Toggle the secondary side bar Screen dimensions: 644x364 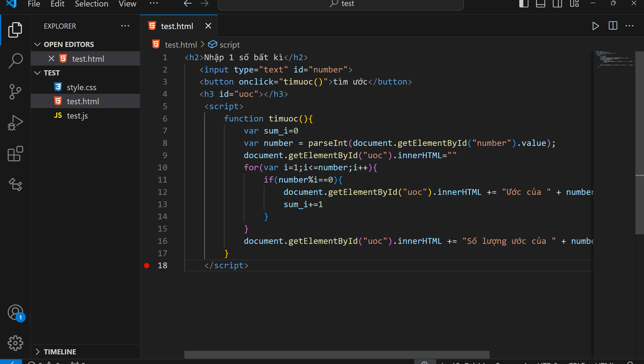557,4
